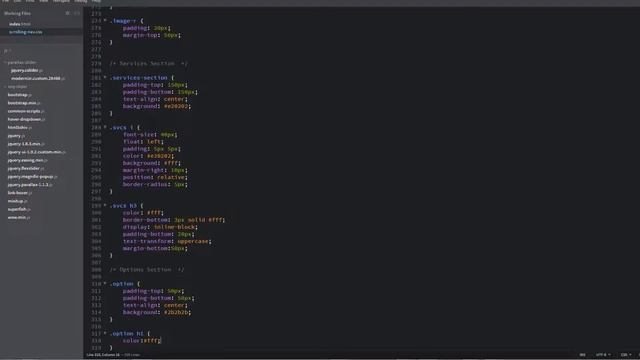
Task: Click the position: relative line
Action: pyautogui.click(x=155, y=177)
